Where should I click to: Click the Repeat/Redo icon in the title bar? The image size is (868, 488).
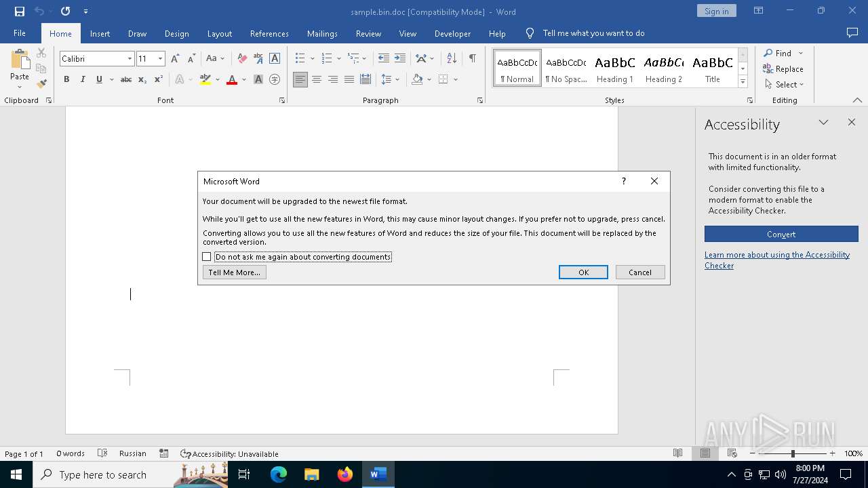[x=65, y=12]
